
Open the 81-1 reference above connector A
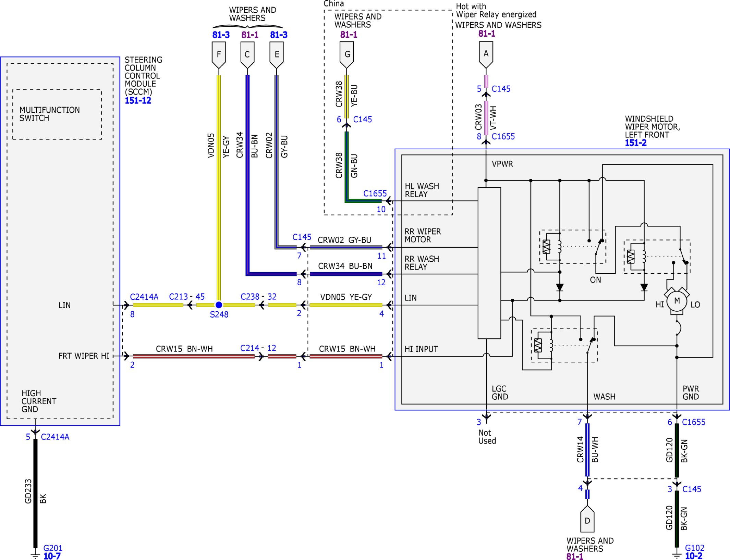point(487,34)
